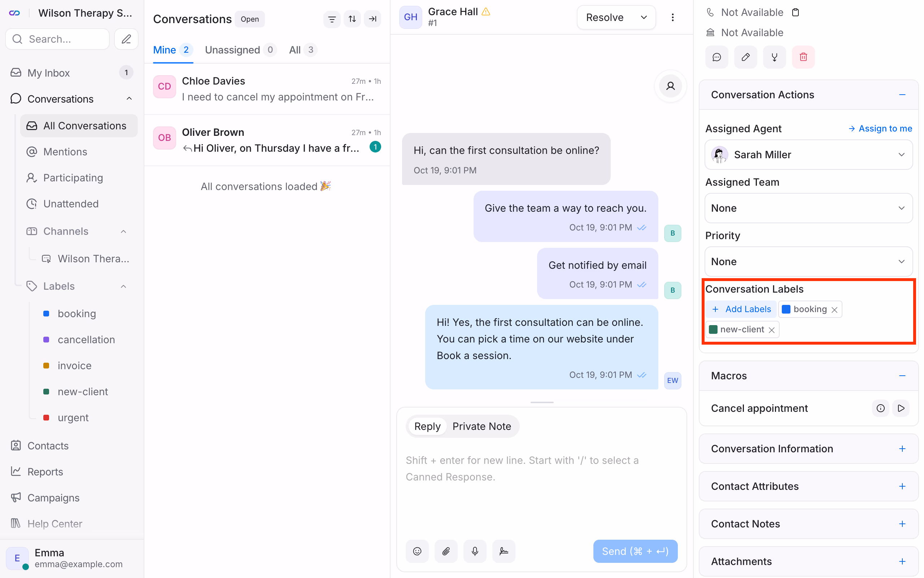Merge contact icon

click(x=774, y=57)
